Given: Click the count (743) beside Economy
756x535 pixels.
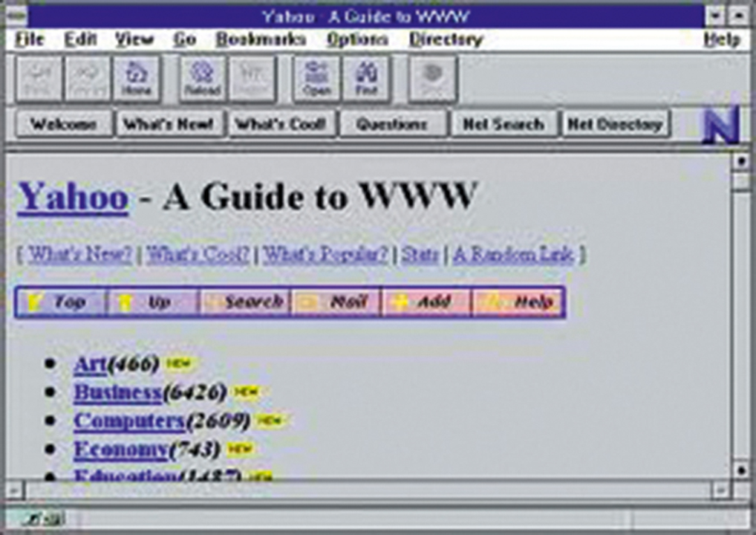Looking at the screenshot, I should pos(195,449).
